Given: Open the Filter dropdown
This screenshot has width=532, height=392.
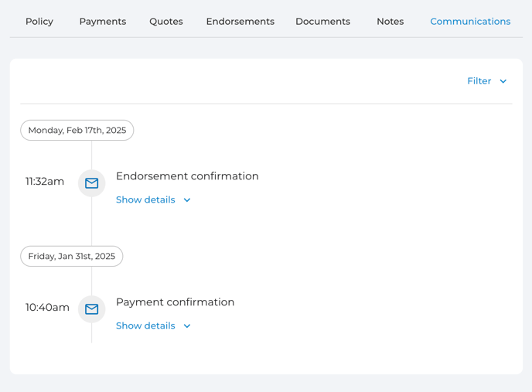Looking at the screenshot, I should [x=486, y=80].
